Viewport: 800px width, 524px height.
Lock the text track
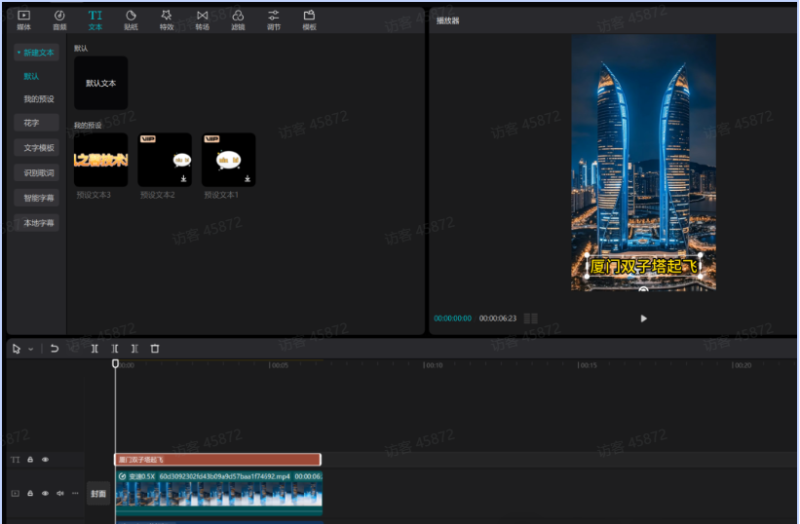[30, 460]
